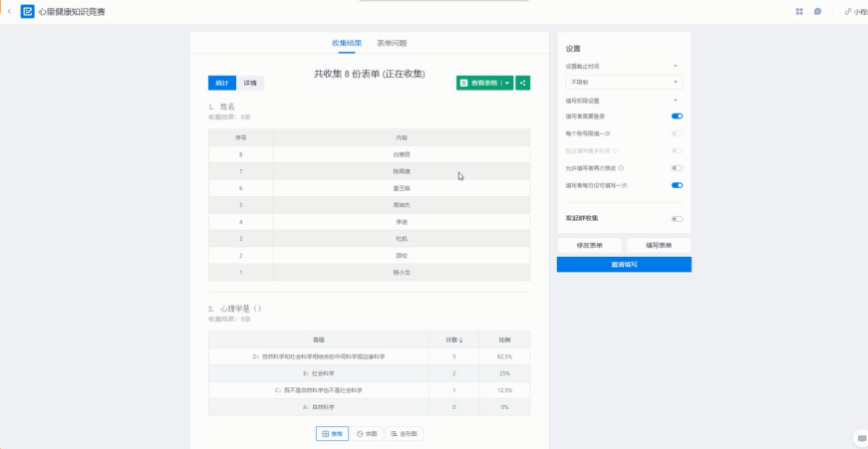
Task: Open the apps grid icon in top bar
Action: 799,12
